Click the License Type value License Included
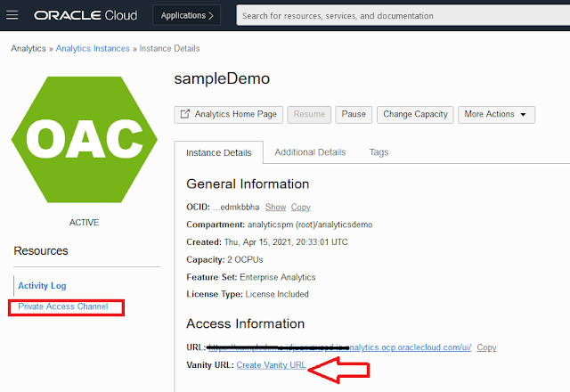This screenshot has height=392, width=570. click(277, 294)
